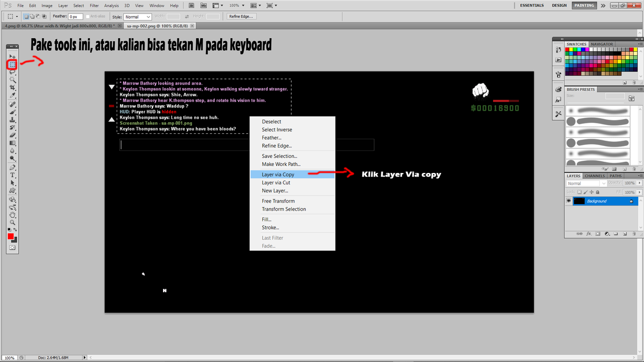This screenshot has height=362, width=644.
Task: Select the Rectangular Marquee tool in toolbox
Action: (x=12, y=64)
